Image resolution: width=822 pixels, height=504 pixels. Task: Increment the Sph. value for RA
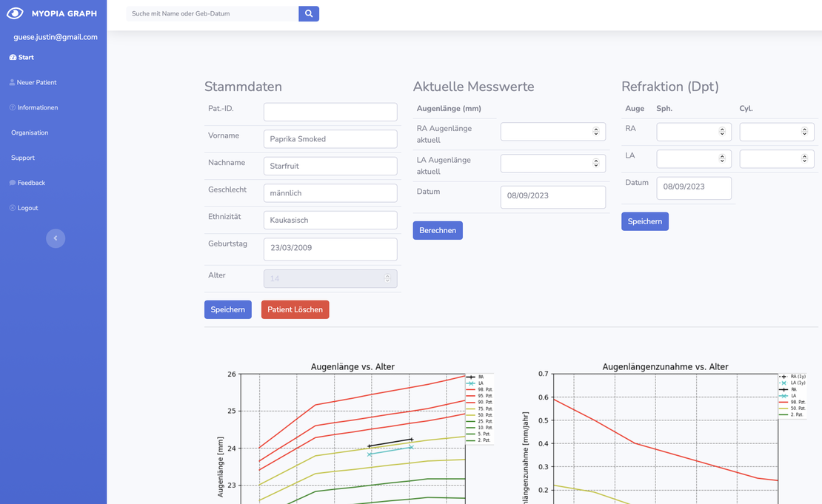[722, 128]
